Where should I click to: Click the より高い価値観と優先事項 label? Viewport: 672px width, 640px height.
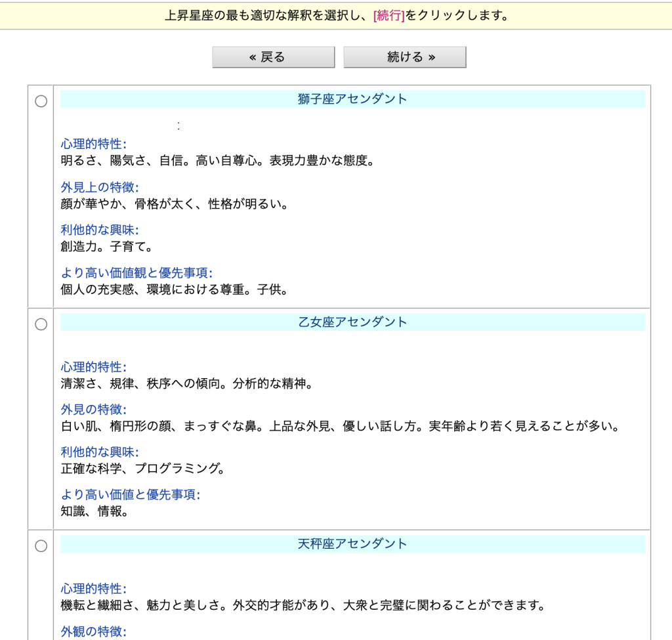pyautogui.click(x=136, y=273)
